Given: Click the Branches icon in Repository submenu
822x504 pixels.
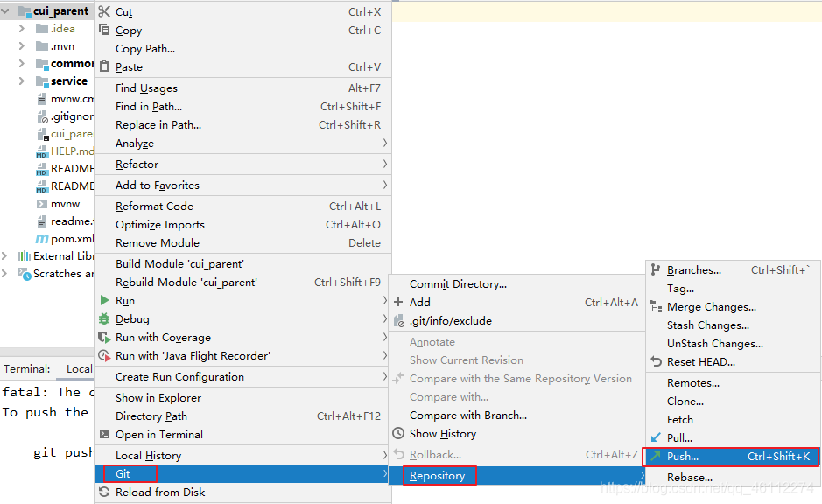Looking at the screenshot, I should pos(656,269).
